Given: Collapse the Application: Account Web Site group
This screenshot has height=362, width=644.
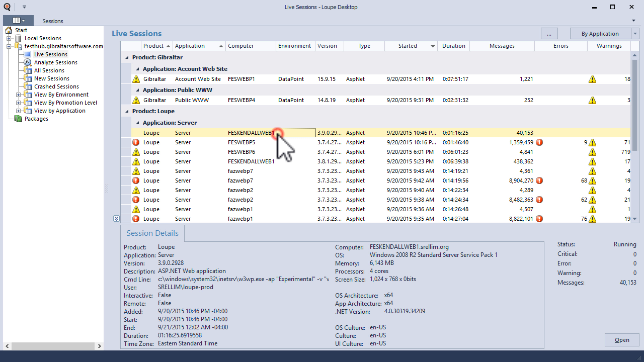Looking at the screenshot, I should coord(137,69).
